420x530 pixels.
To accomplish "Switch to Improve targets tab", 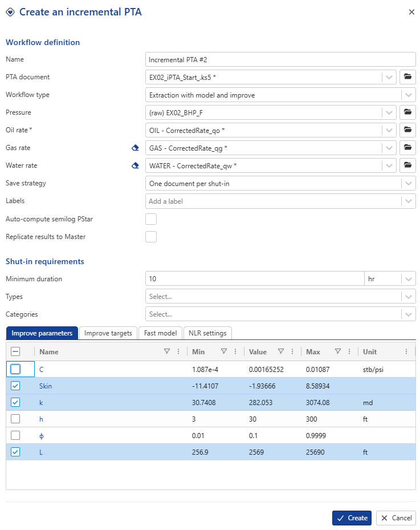I will (x=108, y=333).
